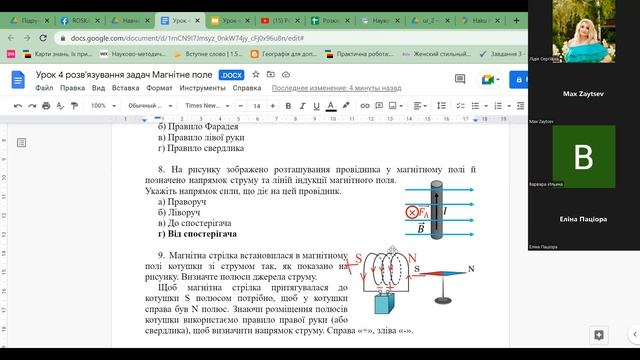Screen dimensions: 640x360
Task: Select the green B participant tile
Action: (584, 156)
